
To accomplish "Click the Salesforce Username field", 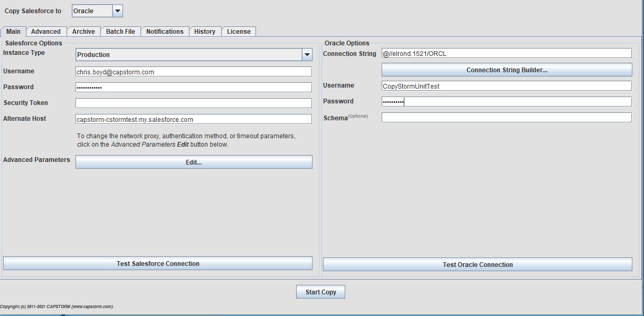I will [x=194, y=72].
